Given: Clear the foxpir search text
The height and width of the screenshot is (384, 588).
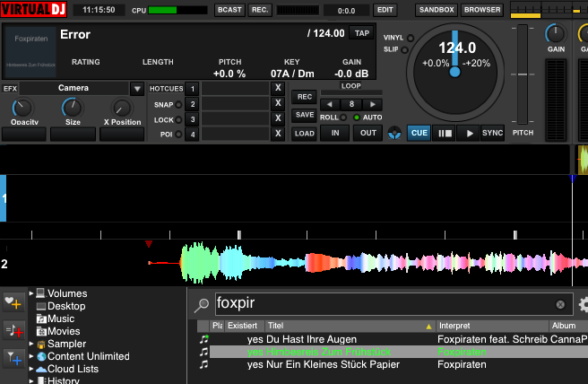Looking at the screenshot, I should [560, 304].
